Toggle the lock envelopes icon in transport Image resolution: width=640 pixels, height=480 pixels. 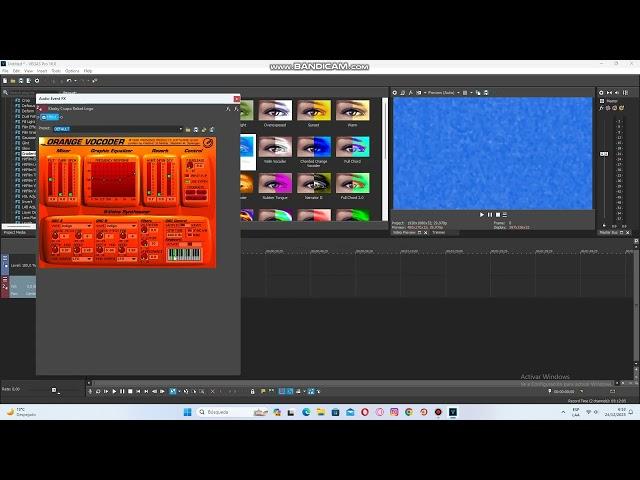tap(253, 391)
